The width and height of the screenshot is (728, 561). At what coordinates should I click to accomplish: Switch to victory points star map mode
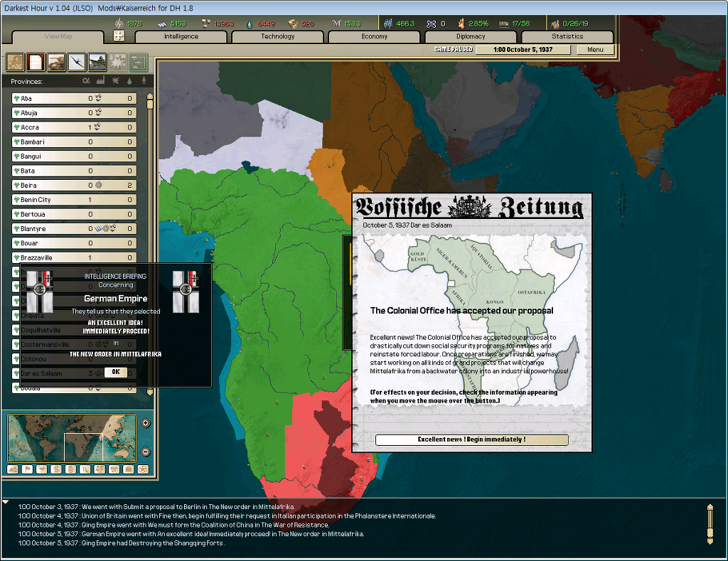point(143,469)
